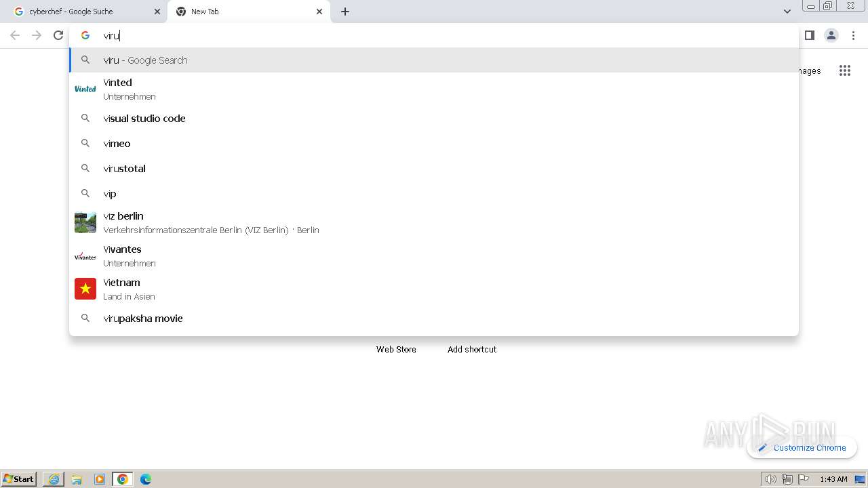Click the volume speaker tray icon

pos(770,479)
